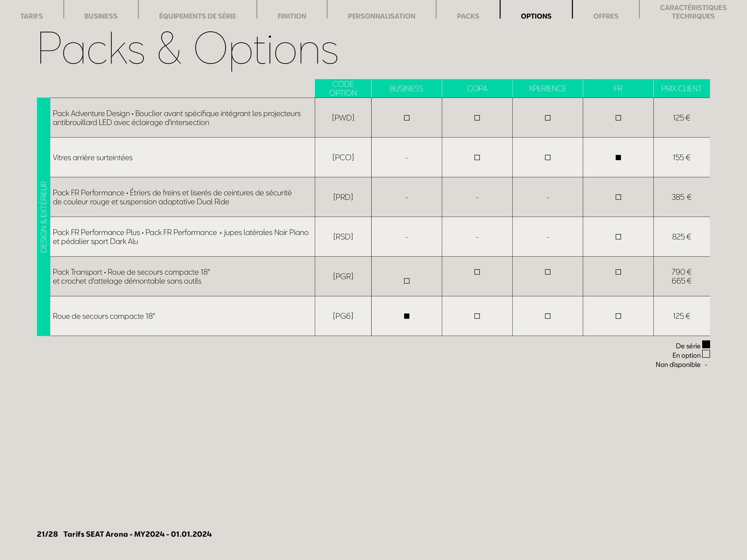Select the active OPTIONS tab
This screenshot has height=560, width=747.
pyautogui.click(x=536, y=16)
